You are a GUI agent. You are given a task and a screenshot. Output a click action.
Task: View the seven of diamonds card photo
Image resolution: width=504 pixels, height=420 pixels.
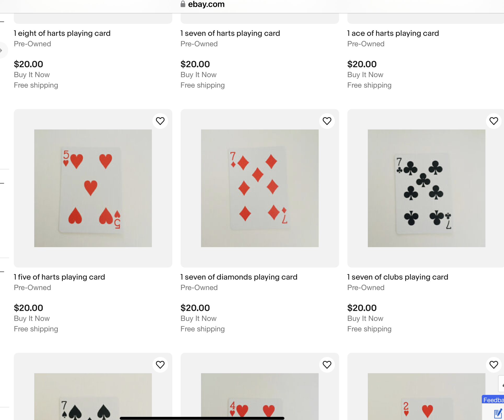(260, 188)
